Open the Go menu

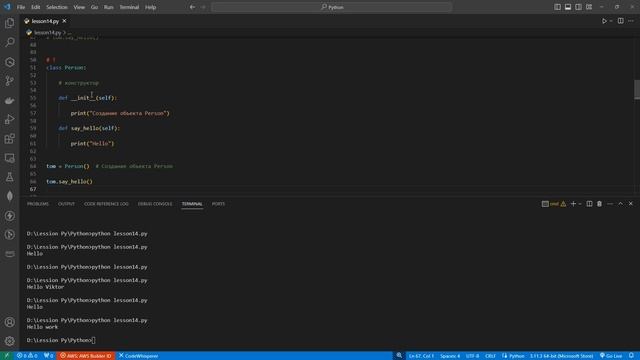click(94, 7)
